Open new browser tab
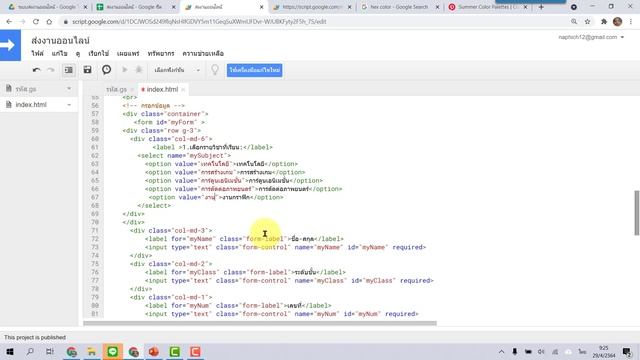This screenshot has height=360, width=640. (x=541, y=7)
